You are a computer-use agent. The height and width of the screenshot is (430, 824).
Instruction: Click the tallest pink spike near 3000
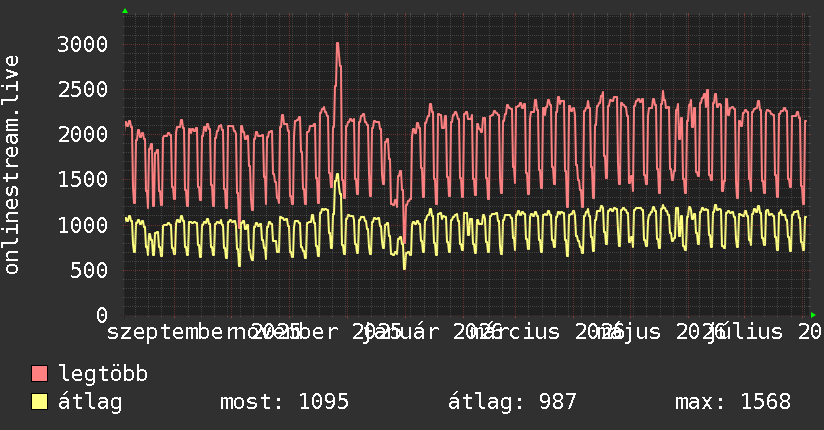pos(337,44)
